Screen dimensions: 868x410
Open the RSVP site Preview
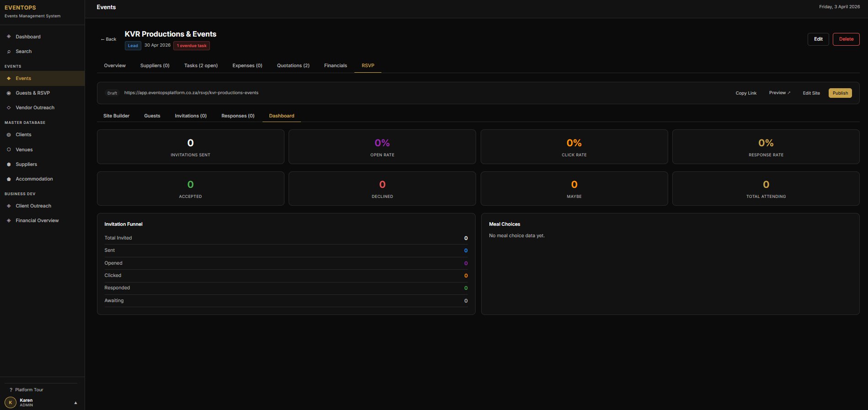780,93
